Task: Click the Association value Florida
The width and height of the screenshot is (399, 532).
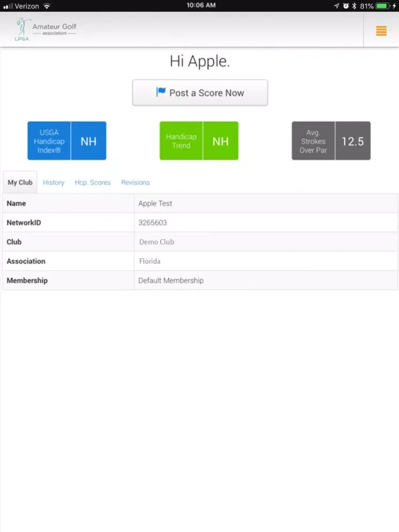Action: tap(149, 261)
